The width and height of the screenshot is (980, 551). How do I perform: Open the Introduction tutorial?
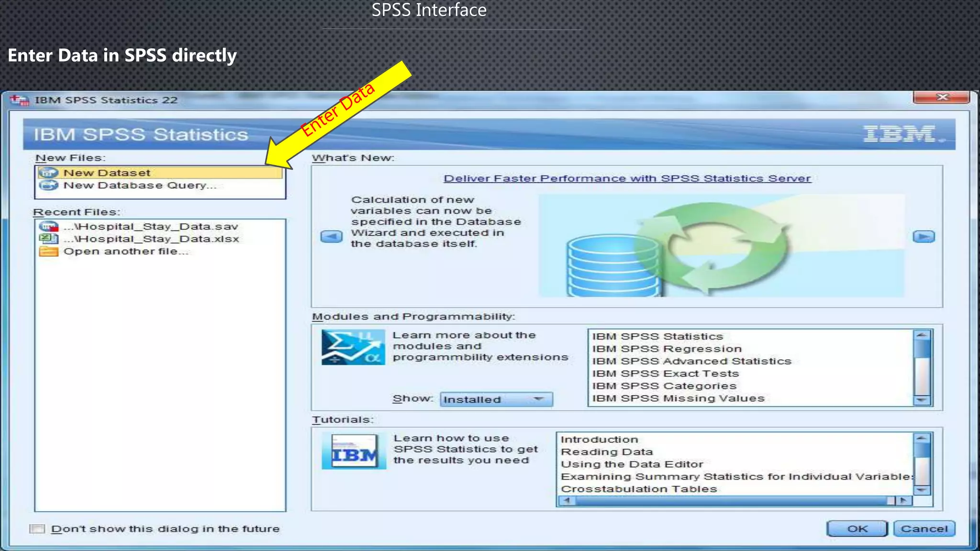[599, 439]
